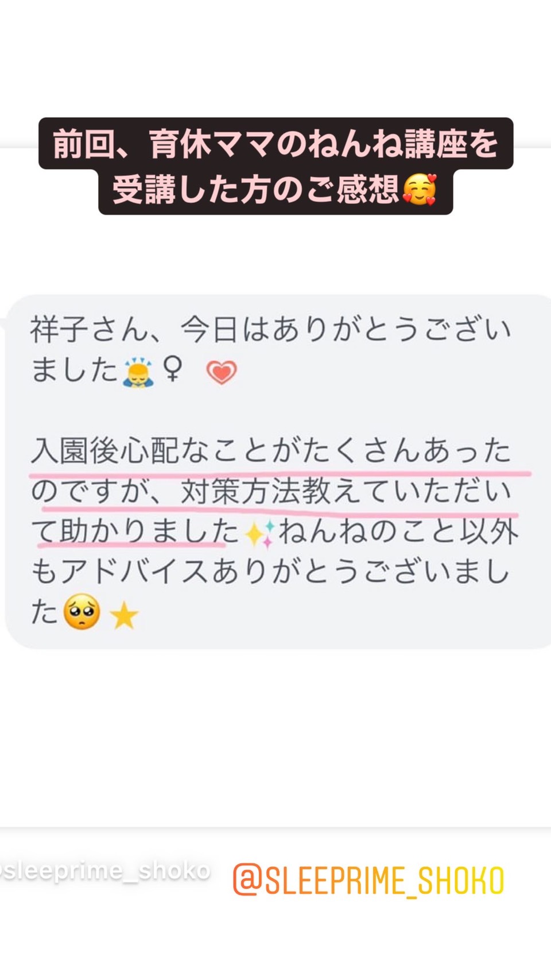Tap underlined text のですが、対策方法教えていただい

[270, 491]
